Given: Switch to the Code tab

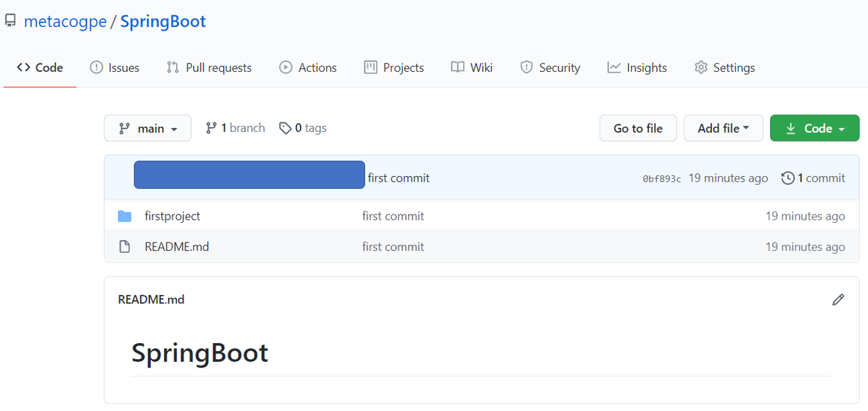Looking at the screenshot, I should [x=40, y=67].
